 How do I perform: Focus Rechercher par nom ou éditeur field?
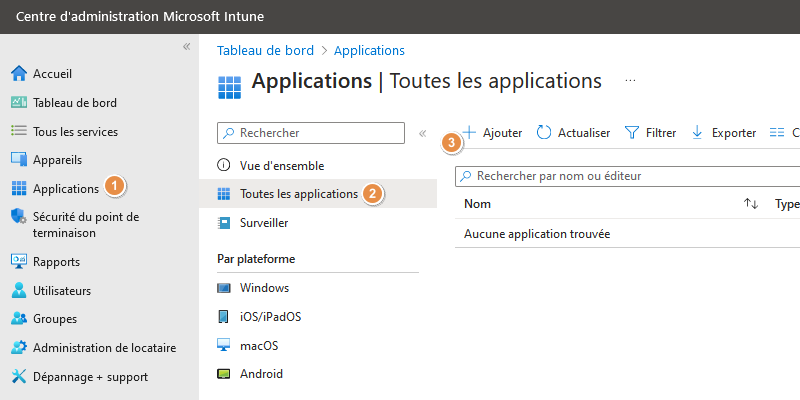tap(628, 176)
